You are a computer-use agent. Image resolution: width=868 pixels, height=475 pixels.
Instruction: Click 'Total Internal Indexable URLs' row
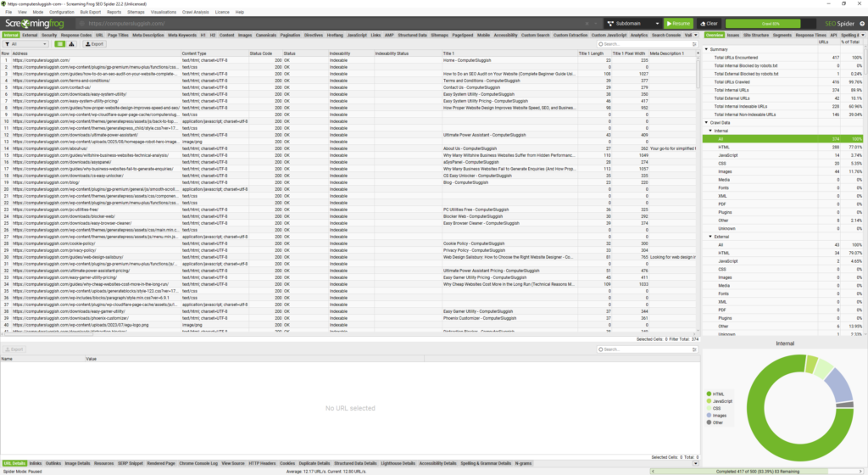click(782, 106)
